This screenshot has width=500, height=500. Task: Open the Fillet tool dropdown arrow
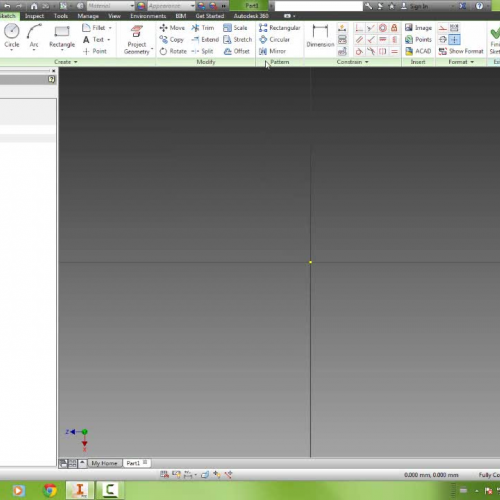pyautogui.click(x=110, y=28)
